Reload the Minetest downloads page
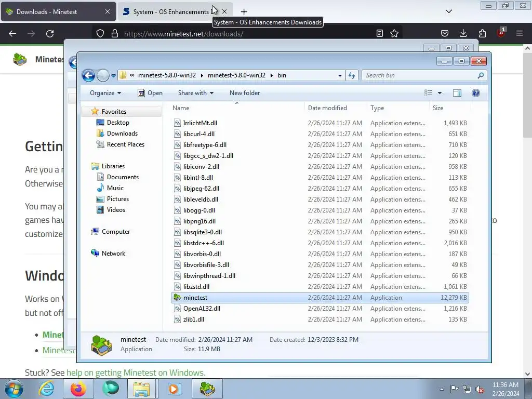532x399 pixels. pos(50,34)
